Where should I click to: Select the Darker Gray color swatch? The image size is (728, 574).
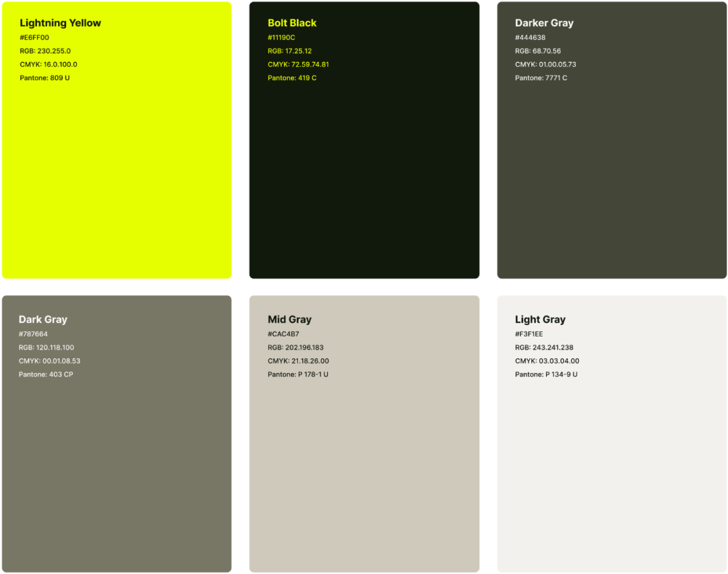pos(612,140)
